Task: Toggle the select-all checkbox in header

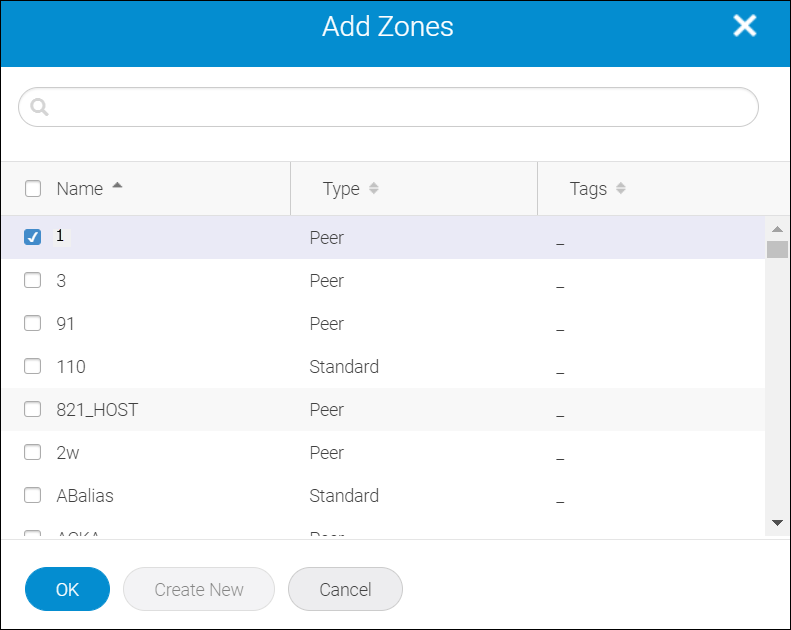Action: (33, 188)
